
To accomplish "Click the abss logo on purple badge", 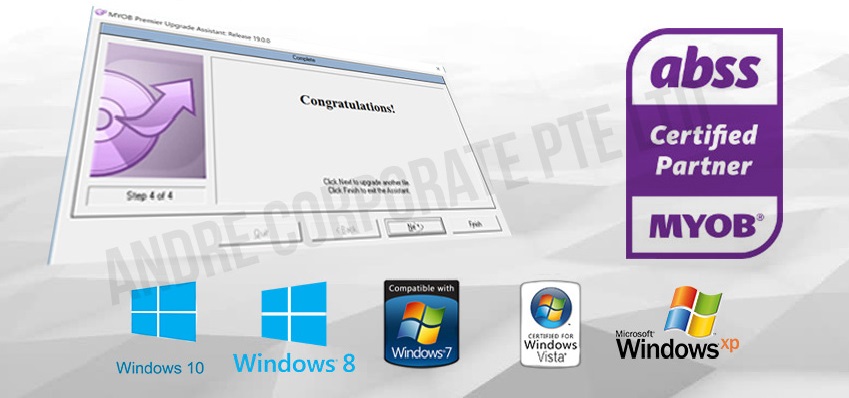I will (x=704, y=70).
